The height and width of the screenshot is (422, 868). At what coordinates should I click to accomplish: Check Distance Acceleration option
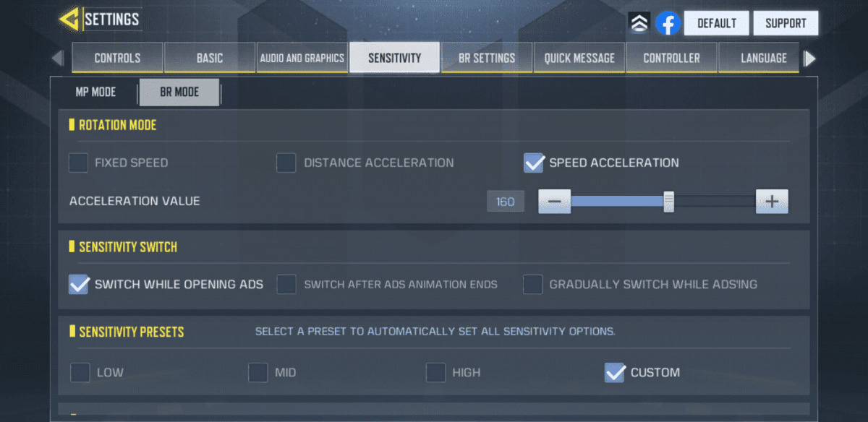(286, 163)
